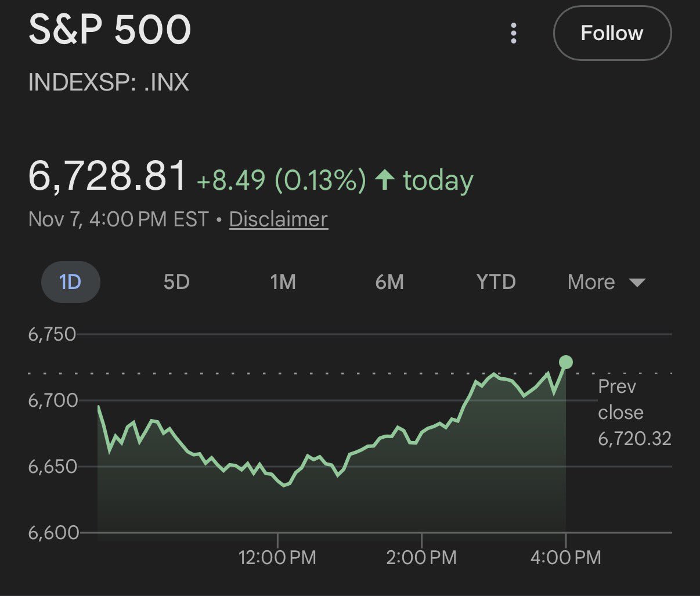Screen dimensions: 700x596
Task: Switch to the 5D time range
Action: [x=176, y=282]
